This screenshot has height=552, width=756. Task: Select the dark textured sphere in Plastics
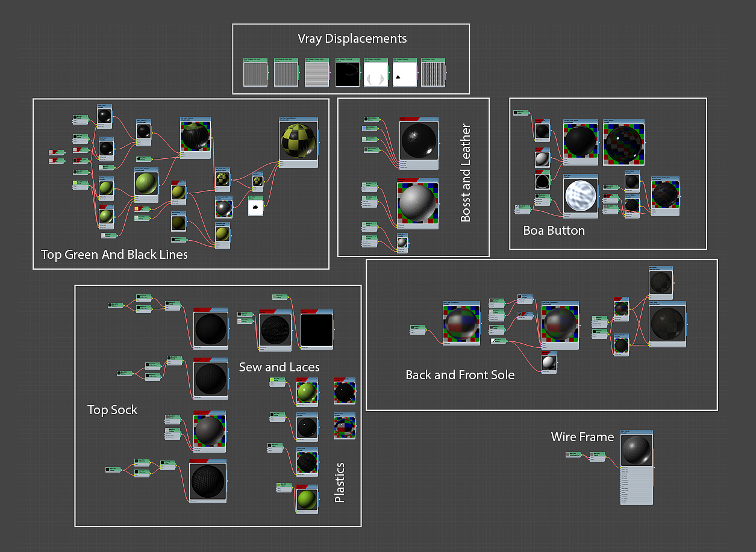coord(307,462)
